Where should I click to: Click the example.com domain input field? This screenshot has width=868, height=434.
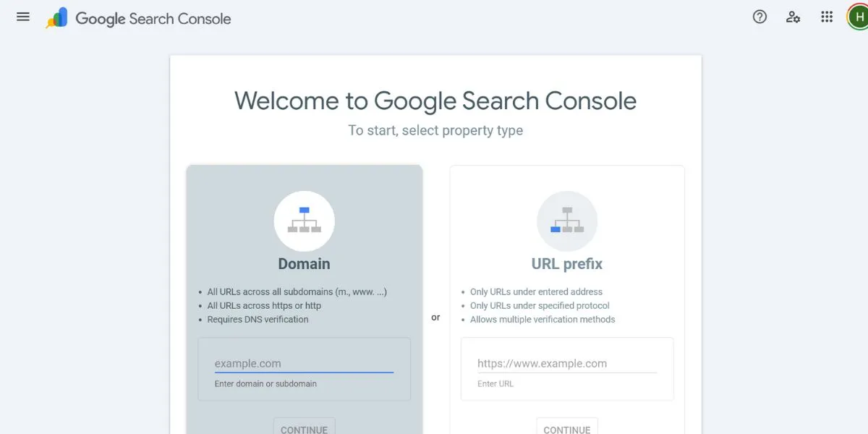[x=304, y=363]
